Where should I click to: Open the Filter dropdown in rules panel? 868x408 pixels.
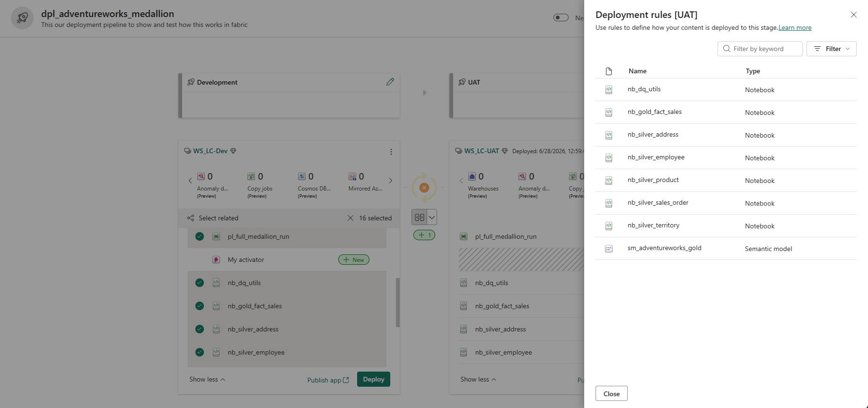click(832, 49)
